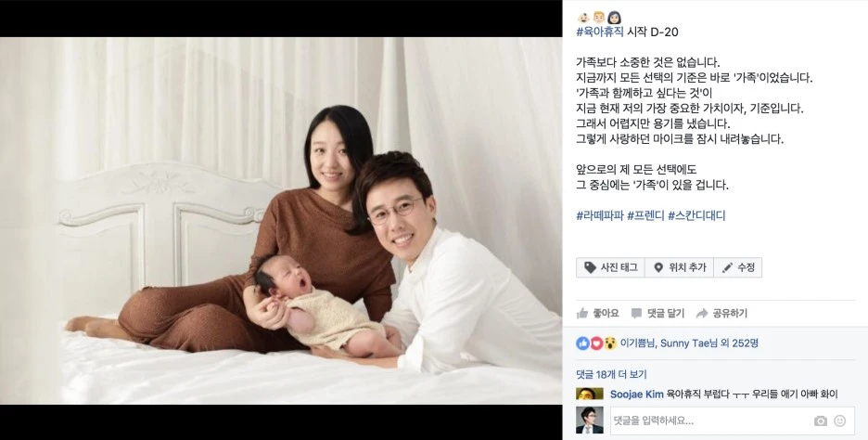Click the red heart reaction icon
Image resolution: width=868 pixels, height=440 pixels.
click(x=596, y=343)
